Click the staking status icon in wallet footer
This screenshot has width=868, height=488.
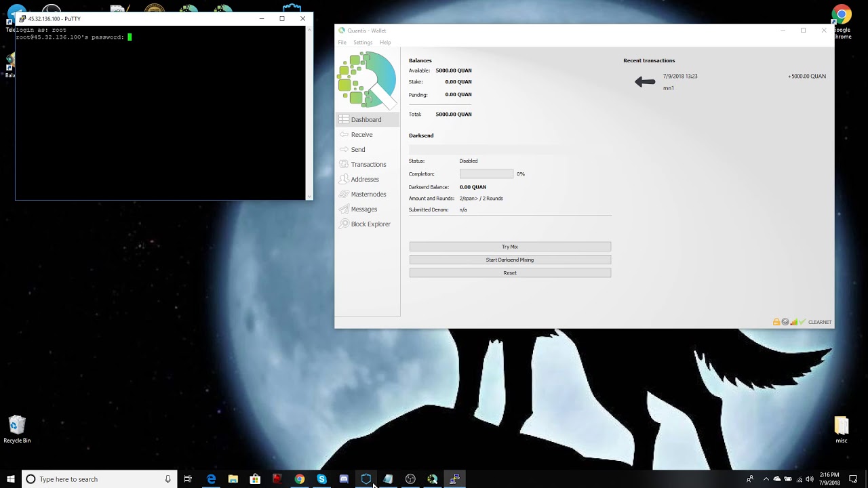tap(785, 322)
